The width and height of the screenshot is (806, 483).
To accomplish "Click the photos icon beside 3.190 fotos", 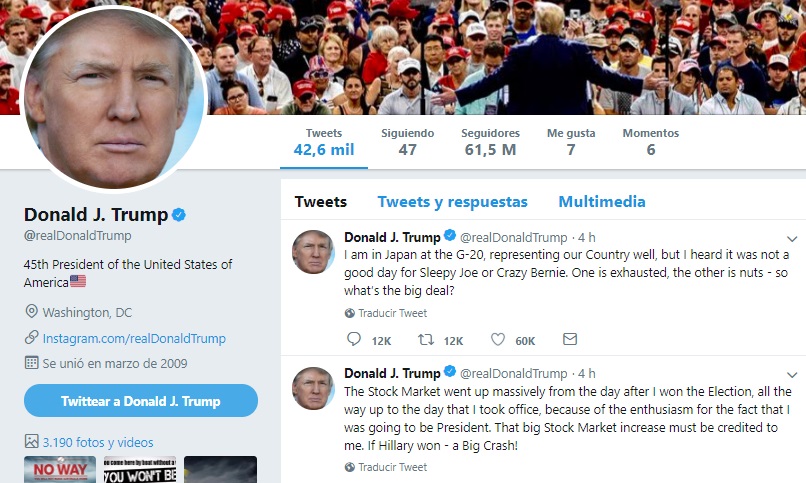I will [x=31, y=441].
